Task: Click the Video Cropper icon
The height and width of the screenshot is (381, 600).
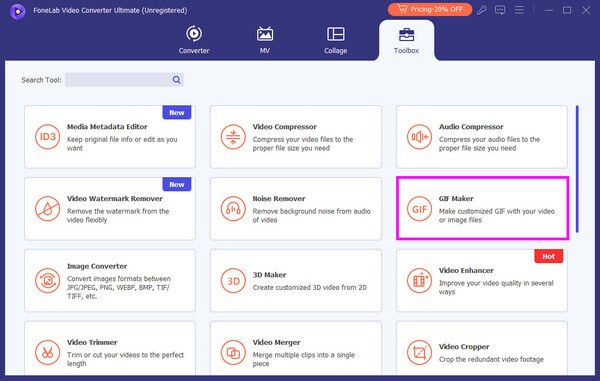Action: click(x=419, y=352)
